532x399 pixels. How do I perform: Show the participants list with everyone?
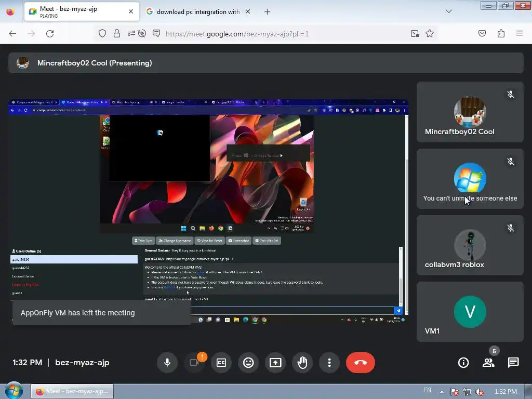488,363
